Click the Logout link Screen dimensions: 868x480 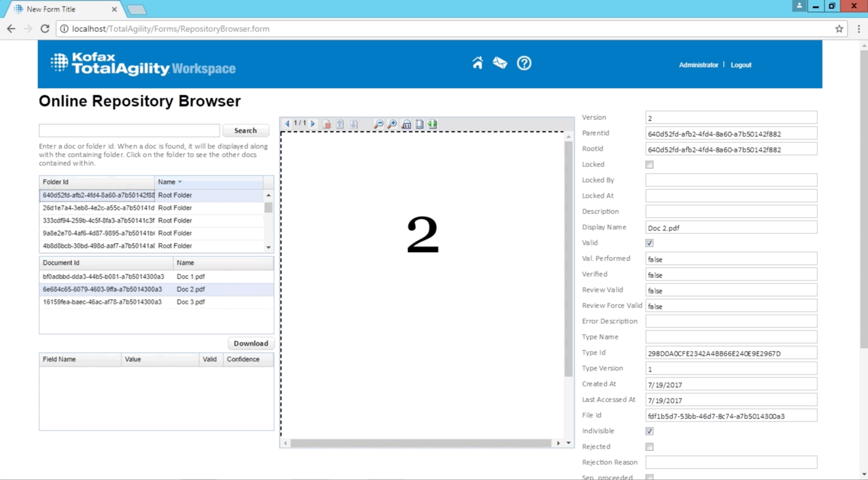[741, 65]
